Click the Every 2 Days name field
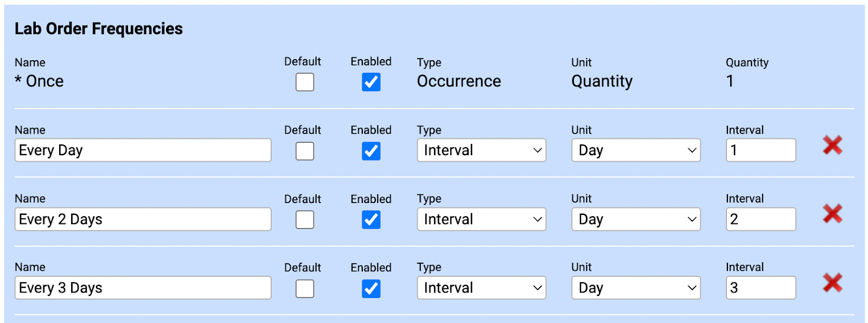 pyautogui.click(x=143, y=219)
